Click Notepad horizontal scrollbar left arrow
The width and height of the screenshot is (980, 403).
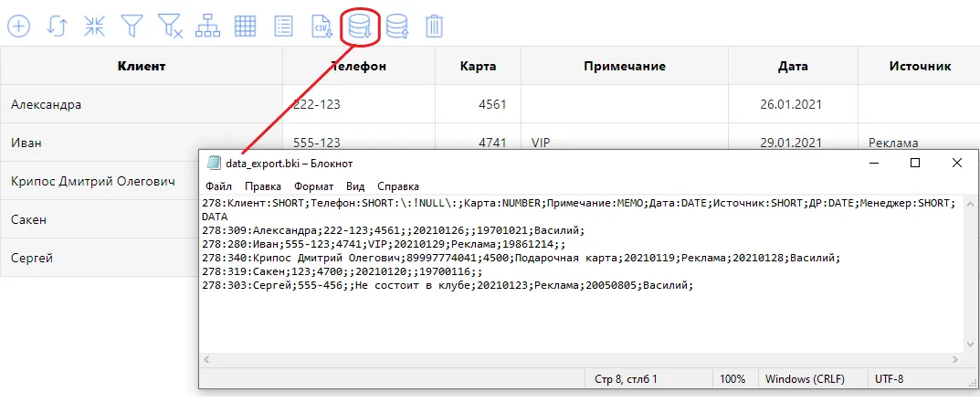(x=206, y=359)
